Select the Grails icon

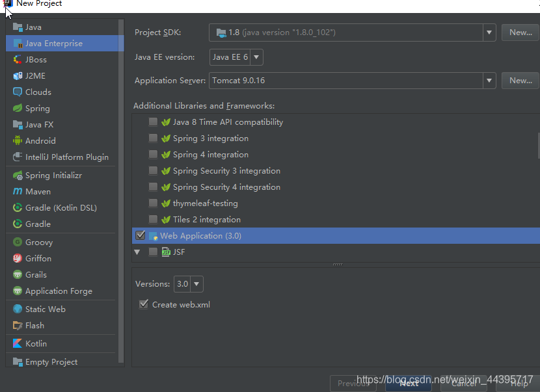tap(17, 274)
